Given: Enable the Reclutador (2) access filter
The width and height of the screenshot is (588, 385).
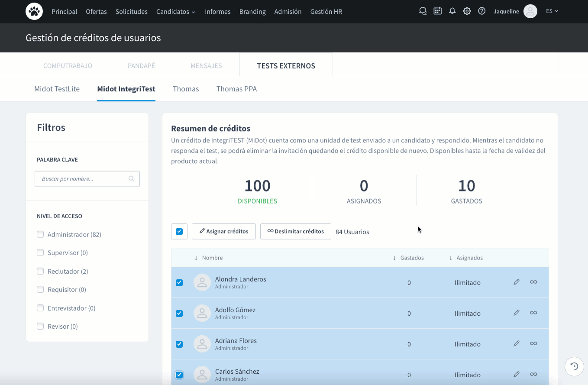Looking at the screenshot, I should coord(40,272).
